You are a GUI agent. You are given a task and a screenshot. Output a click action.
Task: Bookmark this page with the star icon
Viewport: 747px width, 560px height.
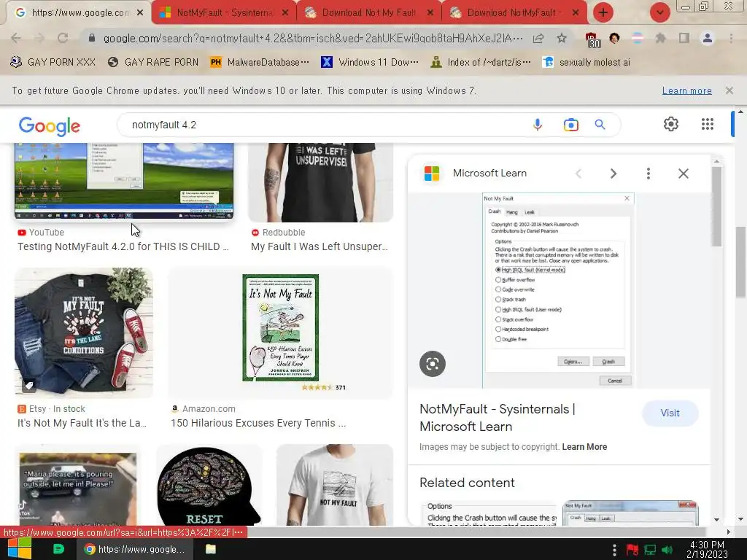click(562, 38)
